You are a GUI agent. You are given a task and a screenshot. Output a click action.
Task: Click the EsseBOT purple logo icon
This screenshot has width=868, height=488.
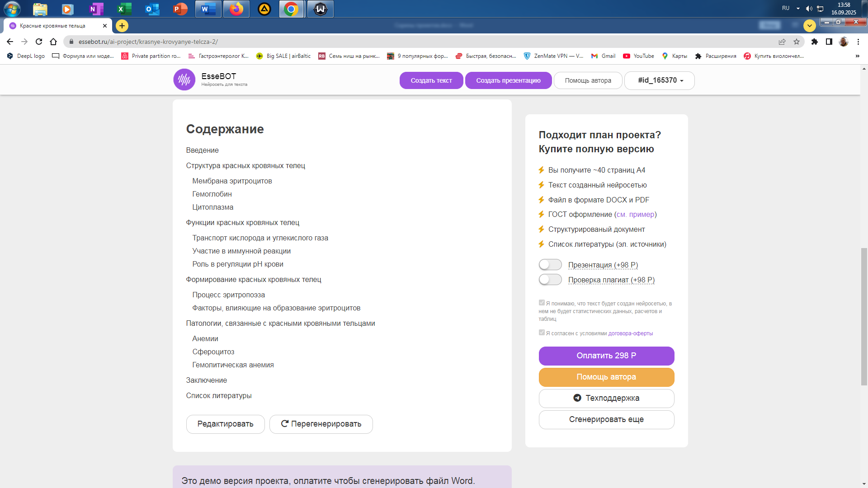click(184, 80)
